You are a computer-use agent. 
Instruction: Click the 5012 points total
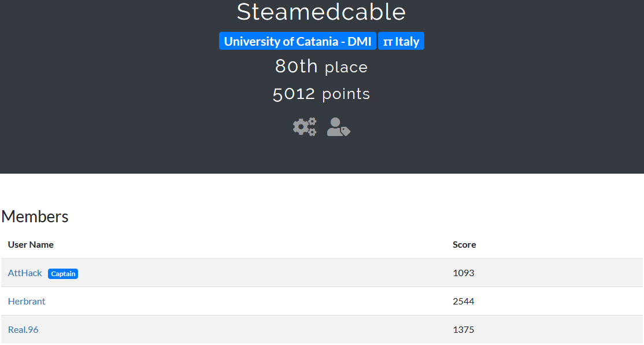point(321,94)
